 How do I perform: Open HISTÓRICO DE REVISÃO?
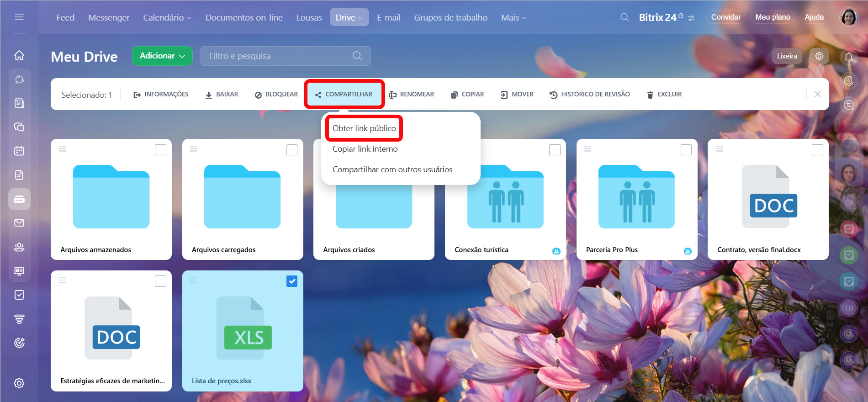pos(589,94)
